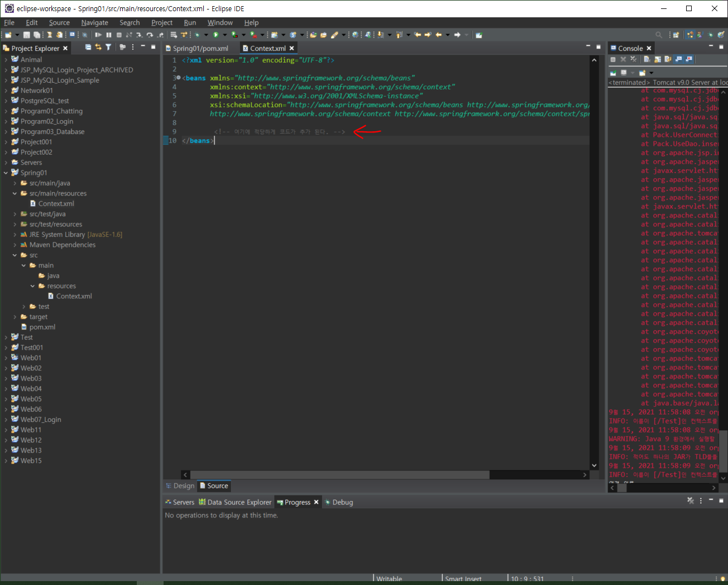Close the Console view tab
The width and height of the screenshot is (728, 585).
(649, 49)
